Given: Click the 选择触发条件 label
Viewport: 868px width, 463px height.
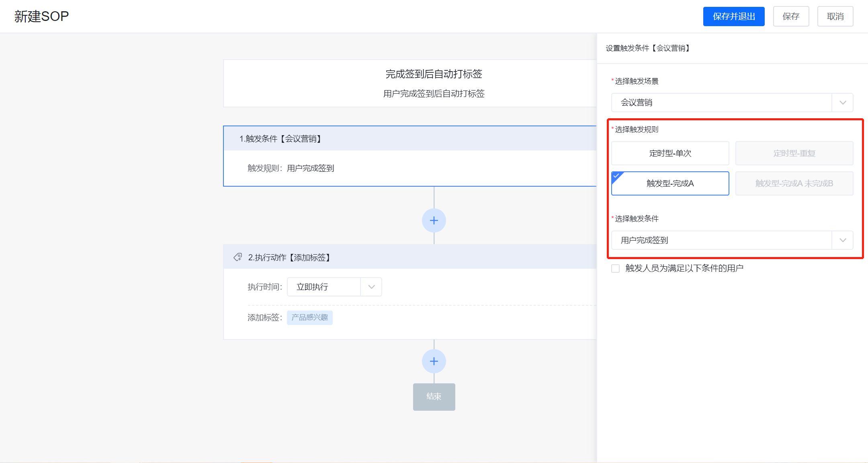Looking at the screenshot, I should (637, 219).
